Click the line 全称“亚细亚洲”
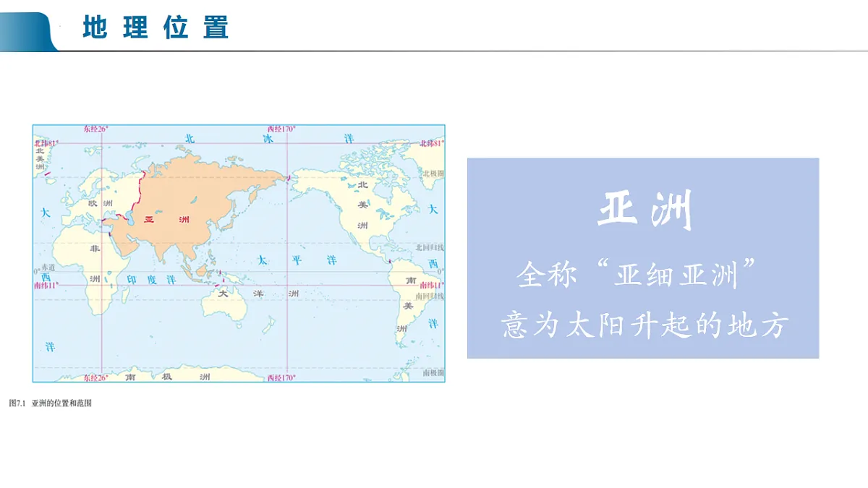 tap(637, 275)
